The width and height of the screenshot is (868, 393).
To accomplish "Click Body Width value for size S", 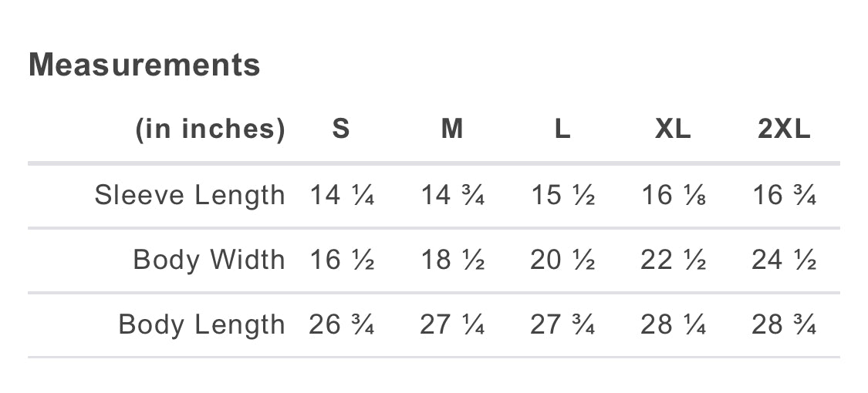I will click(x=342, y=260).
